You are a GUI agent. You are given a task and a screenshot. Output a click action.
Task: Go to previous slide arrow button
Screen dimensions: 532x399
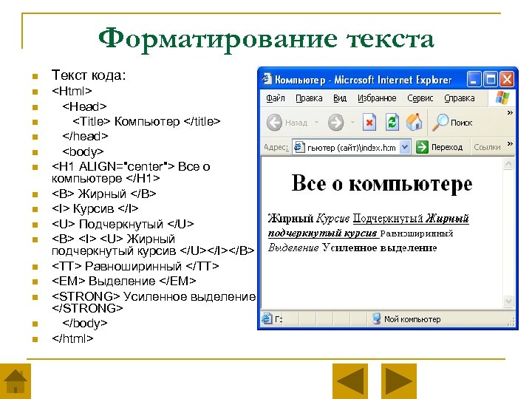(x=349, y=381)
